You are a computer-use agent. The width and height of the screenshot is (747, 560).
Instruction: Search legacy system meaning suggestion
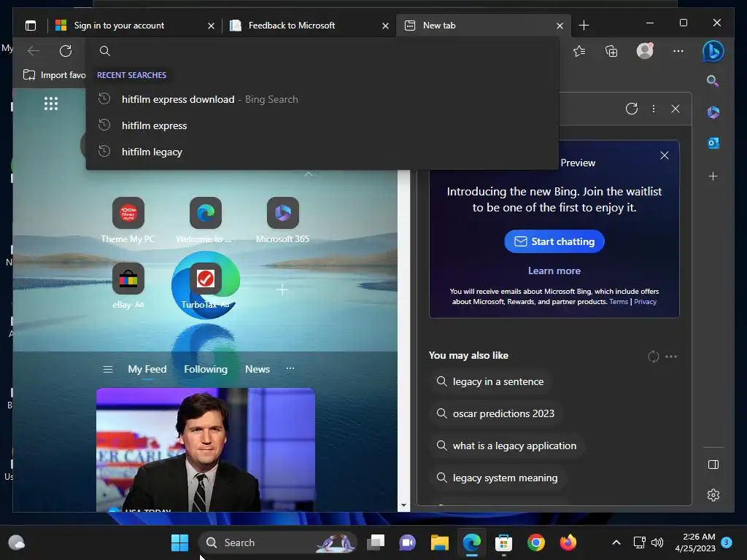click(497, 478)
